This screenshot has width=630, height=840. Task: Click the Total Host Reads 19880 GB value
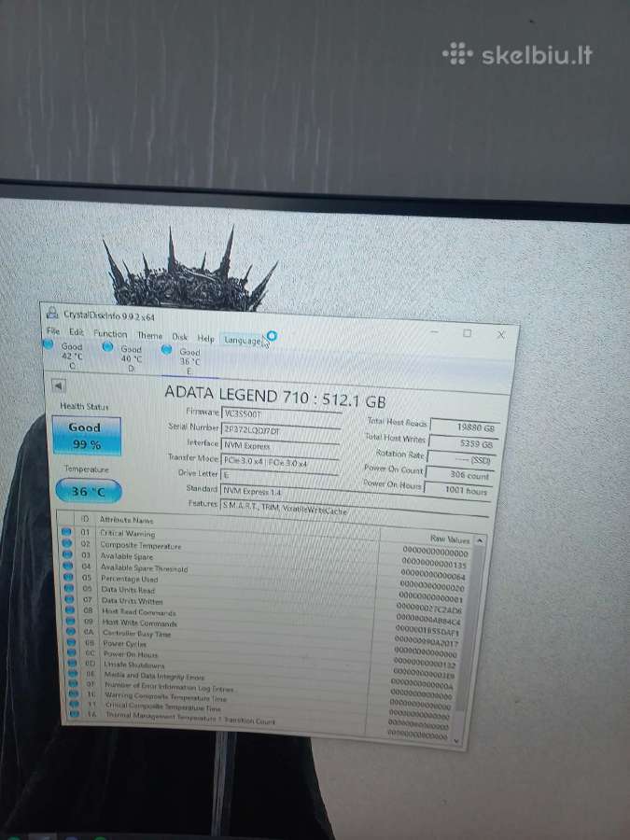tap(464, 427)
